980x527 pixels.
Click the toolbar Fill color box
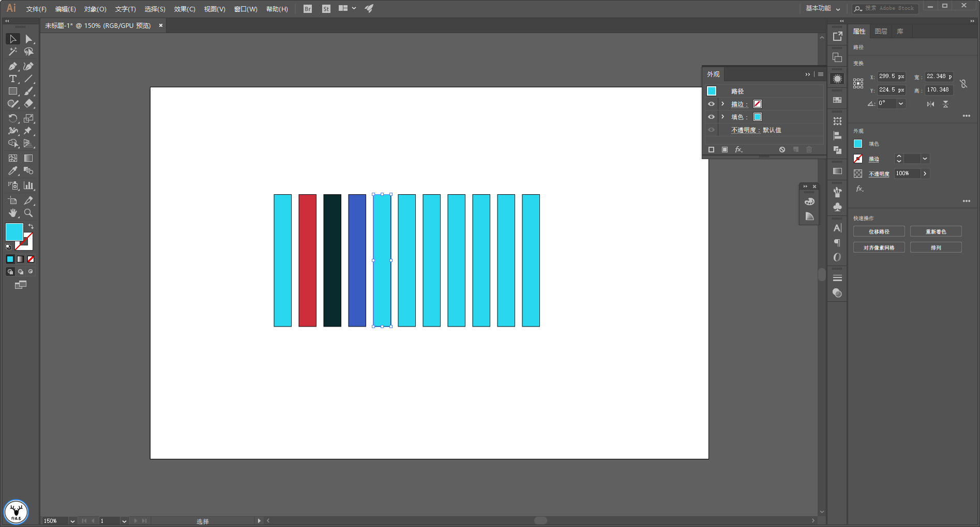[x=14, y=232]
